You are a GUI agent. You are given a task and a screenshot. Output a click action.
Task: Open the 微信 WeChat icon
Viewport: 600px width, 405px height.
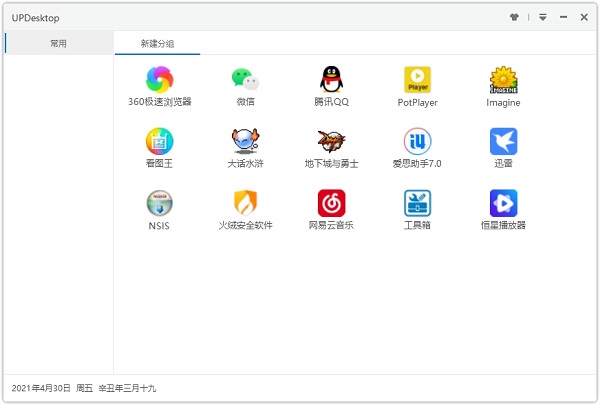[x=245, y=80]
